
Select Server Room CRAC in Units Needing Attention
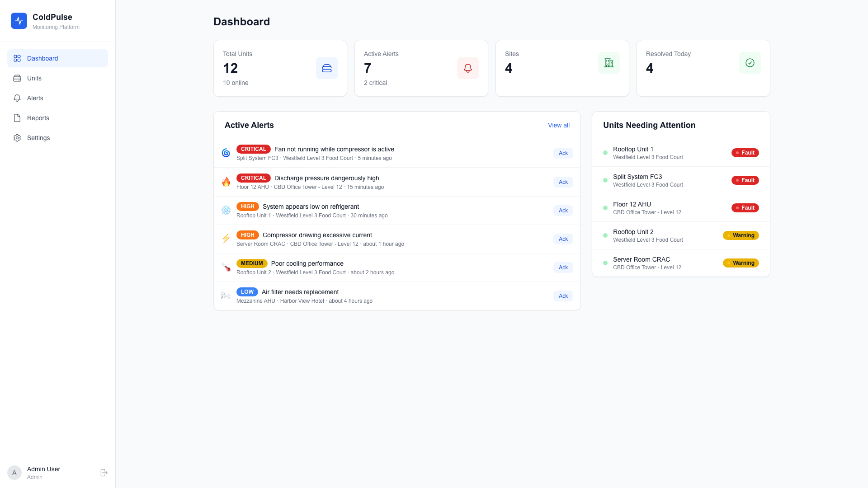click(x=681, y=263)
